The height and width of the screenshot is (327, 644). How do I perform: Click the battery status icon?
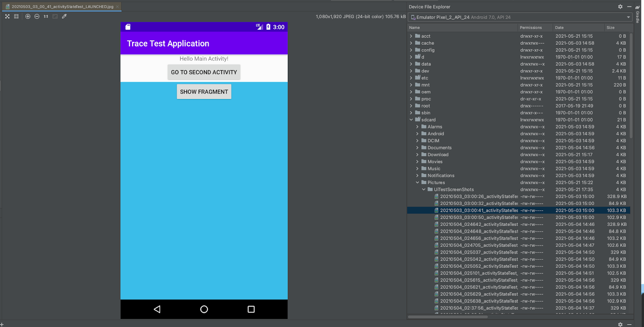(268, 27)
